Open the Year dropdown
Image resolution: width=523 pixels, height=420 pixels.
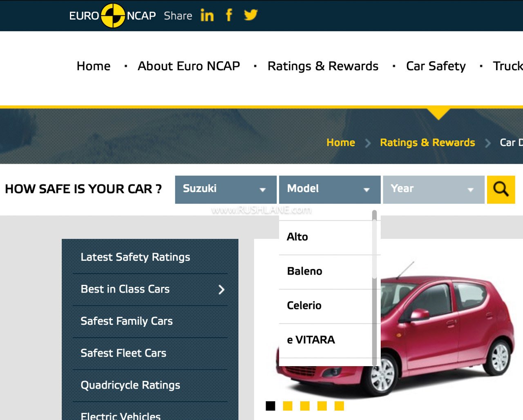[x=434, y=189]
